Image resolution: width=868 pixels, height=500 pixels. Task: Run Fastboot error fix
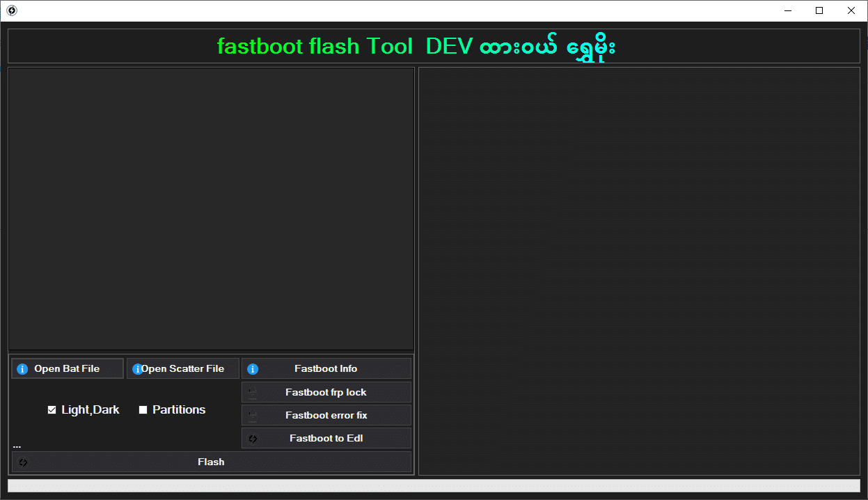326,416
